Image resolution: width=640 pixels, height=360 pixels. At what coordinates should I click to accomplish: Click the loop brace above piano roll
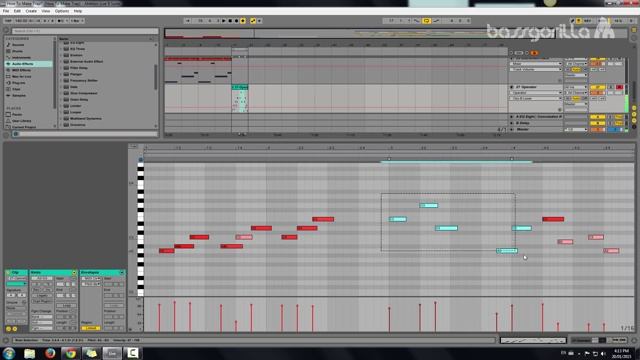click(456, 162)
